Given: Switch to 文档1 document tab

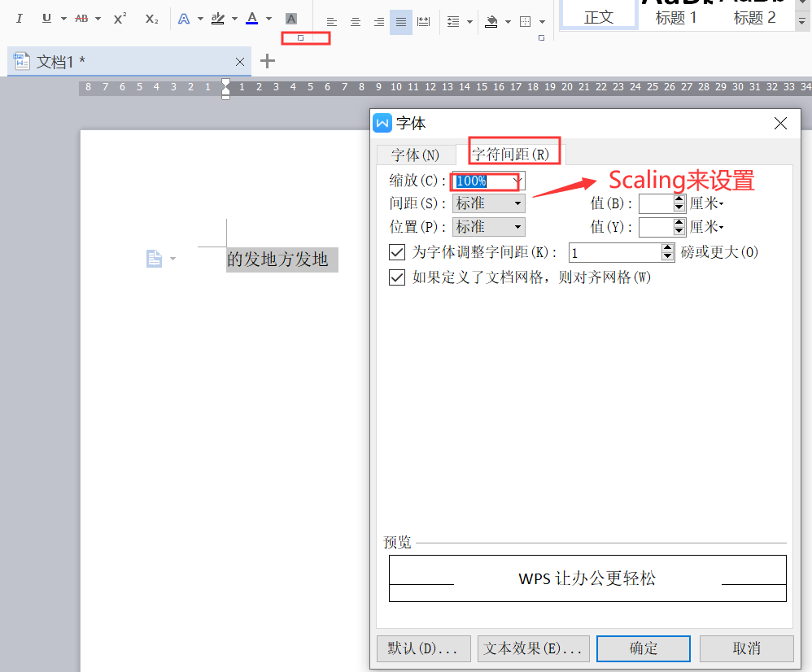Looking at the screenshot, I should point(129,62).
